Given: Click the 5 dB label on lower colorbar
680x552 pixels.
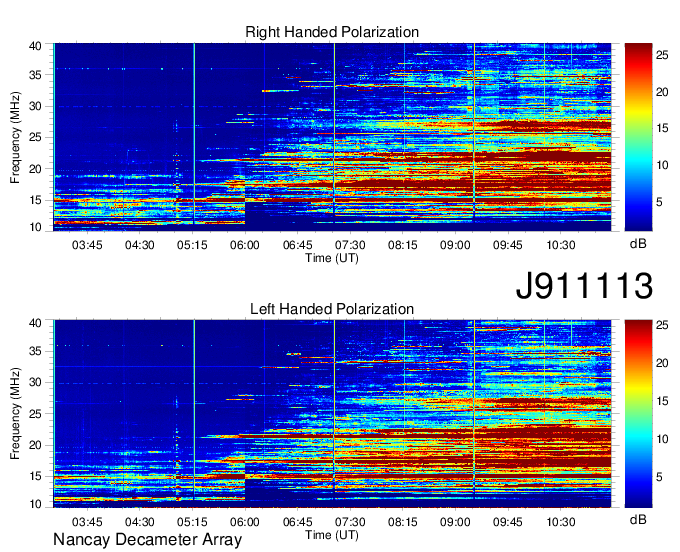Looking at the screenshot, I should [x=659, y=477].
